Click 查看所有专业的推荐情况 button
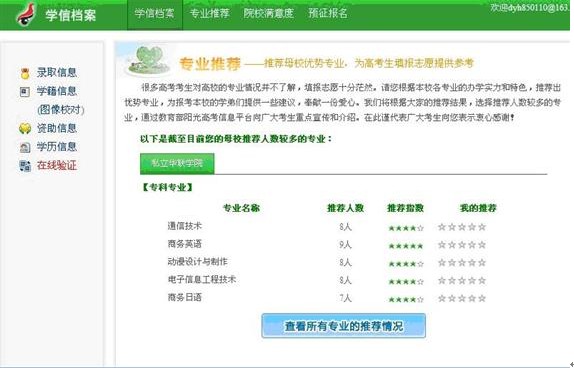 coord(343,325)
